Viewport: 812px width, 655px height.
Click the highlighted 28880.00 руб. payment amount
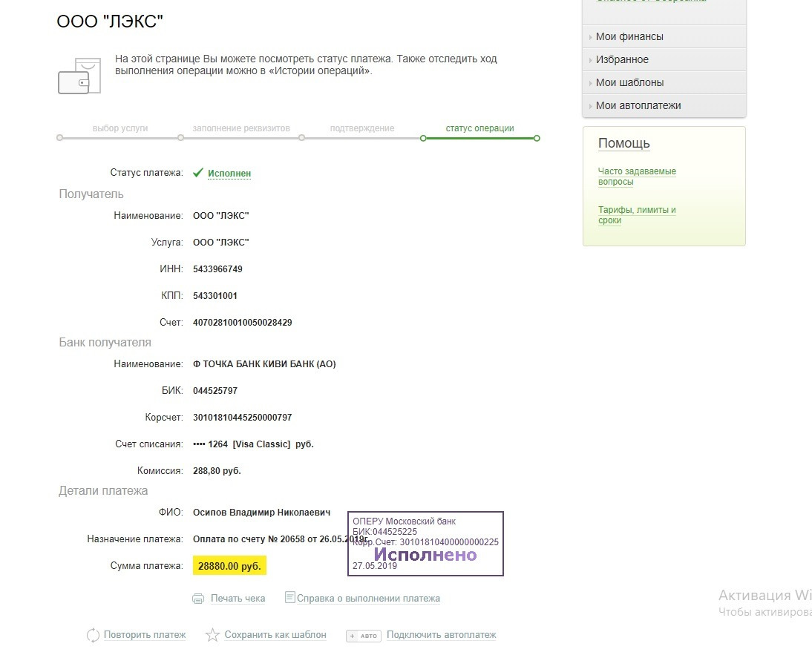pos(229,566)
